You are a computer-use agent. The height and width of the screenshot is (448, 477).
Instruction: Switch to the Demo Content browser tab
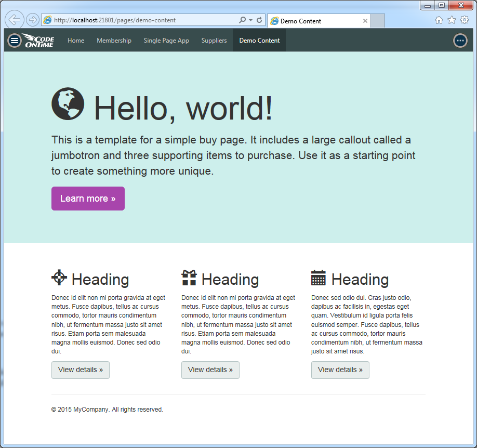319,21
